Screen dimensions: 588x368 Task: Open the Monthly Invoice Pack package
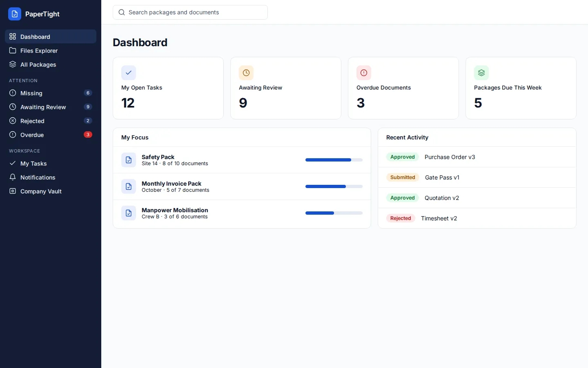(x=242, y=186)
